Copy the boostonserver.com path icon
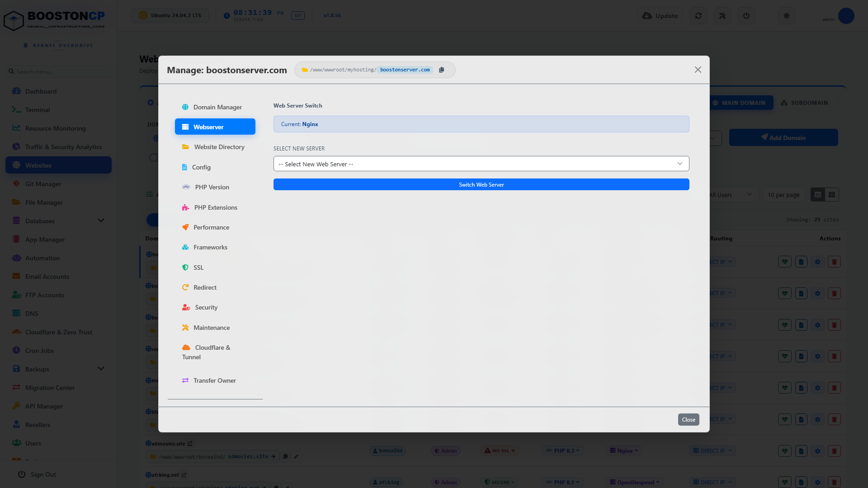 [442, 70]
